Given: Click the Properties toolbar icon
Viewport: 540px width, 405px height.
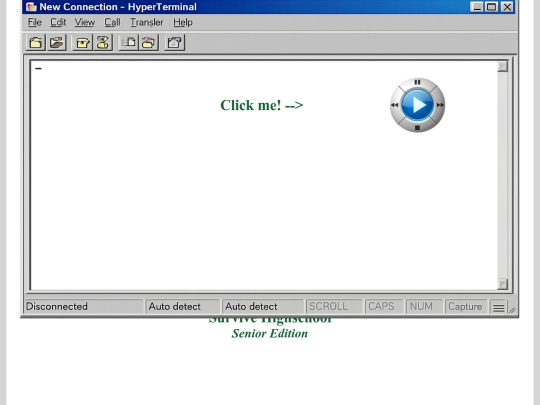Looking at the screenshot, I should [x=175, y=43].
